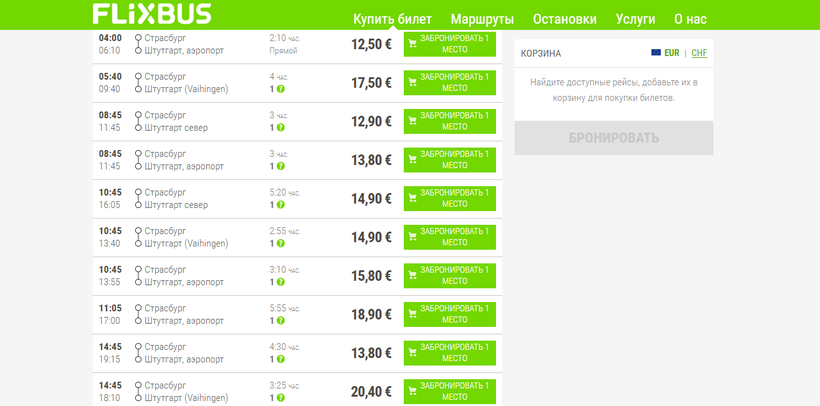Go to the Маршруты menu
This screenshot has width=820, height=406.
point(482,19)
